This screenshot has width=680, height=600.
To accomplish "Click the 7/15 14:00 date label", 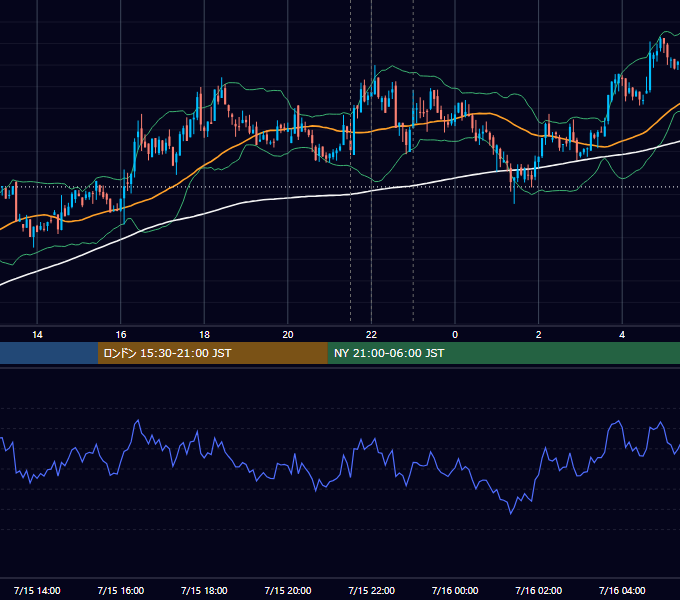I will tap(37, 590).
